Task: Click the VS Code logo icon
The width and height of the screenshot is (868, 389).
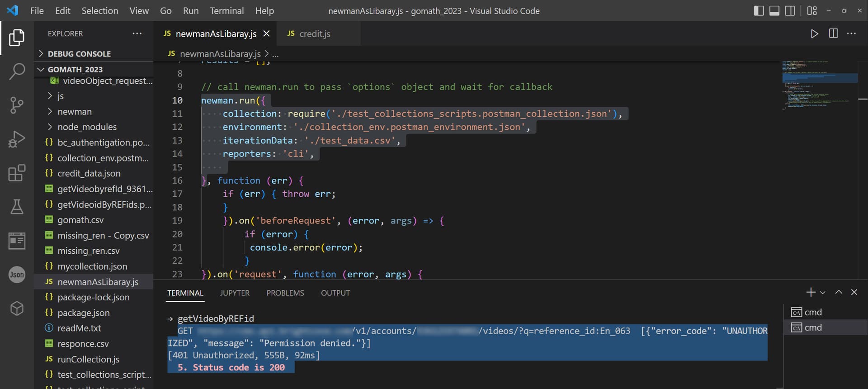Action: 13,10
